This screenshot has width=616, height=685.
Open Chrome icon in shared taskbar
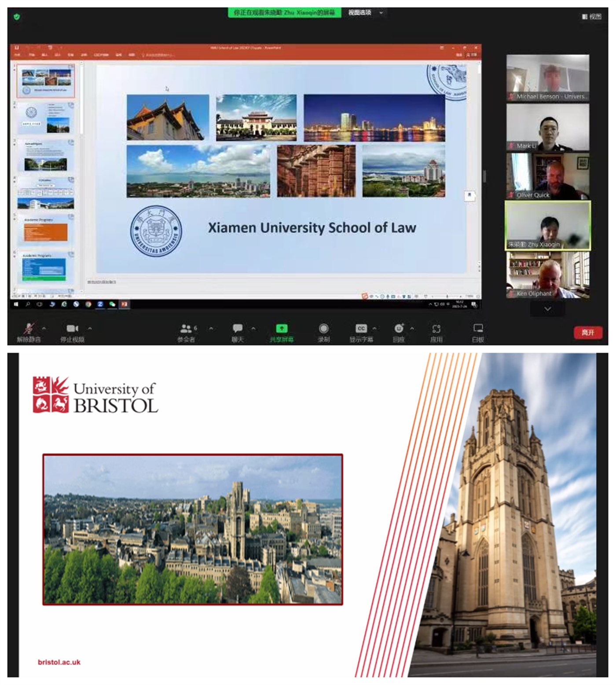pyautogui.click(x=88, y=304)
